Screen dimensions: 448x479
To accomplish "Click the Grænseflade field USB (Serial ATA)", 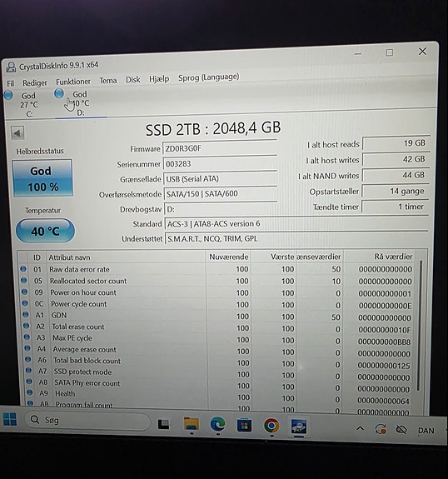I will 220,178.
